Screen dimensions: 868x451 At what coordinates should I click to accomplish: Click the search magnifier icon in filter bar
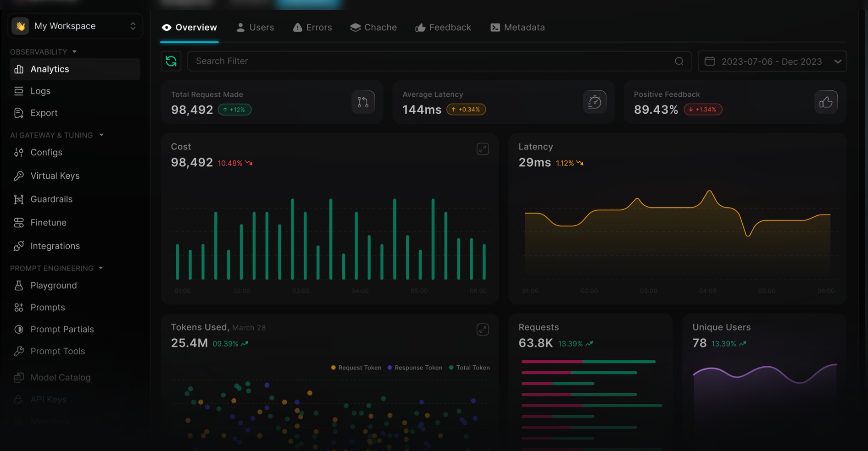[x=679, y=61]
